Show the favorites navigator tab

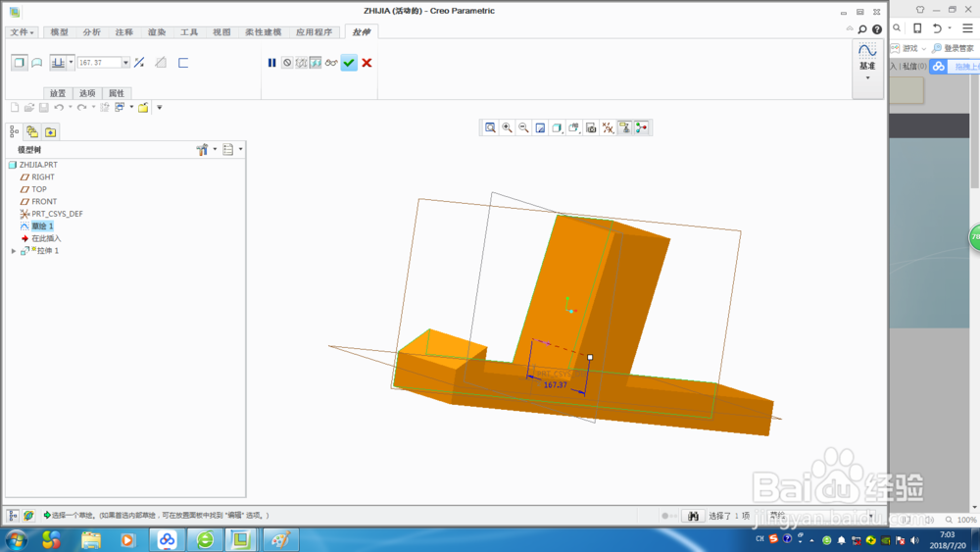[51, 132]
